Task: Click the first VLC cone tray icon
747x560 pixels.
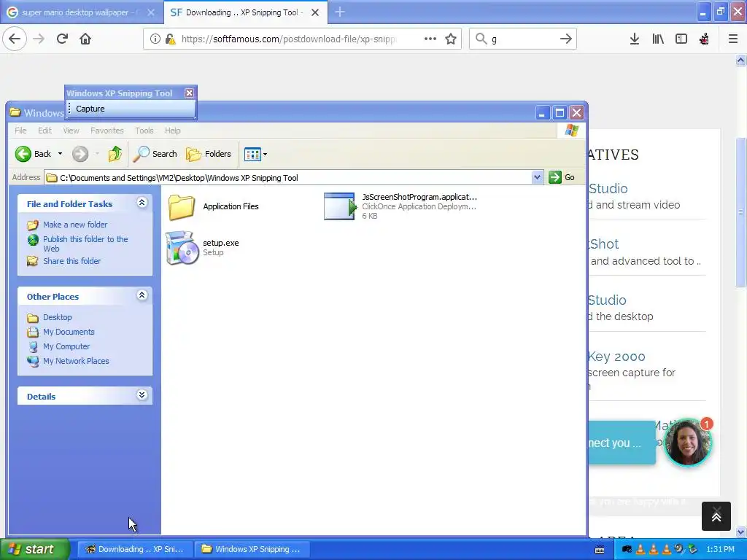Action: [x=640, y=549]
